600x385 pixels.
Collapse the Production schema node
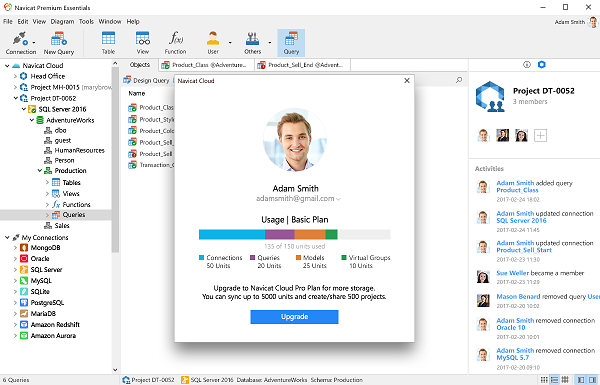point(40,171)
